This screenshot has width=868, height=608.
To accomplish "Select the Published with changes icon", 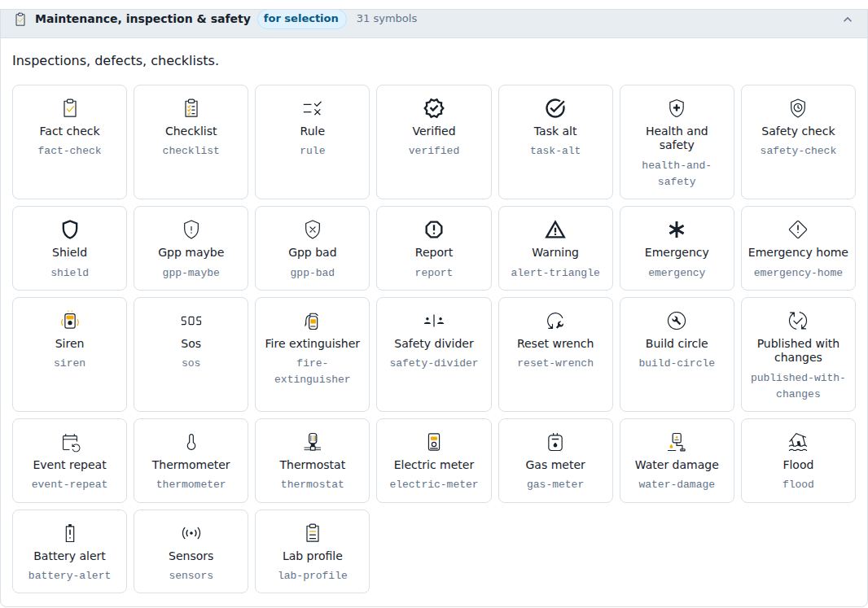I will [x=798, y=321].
